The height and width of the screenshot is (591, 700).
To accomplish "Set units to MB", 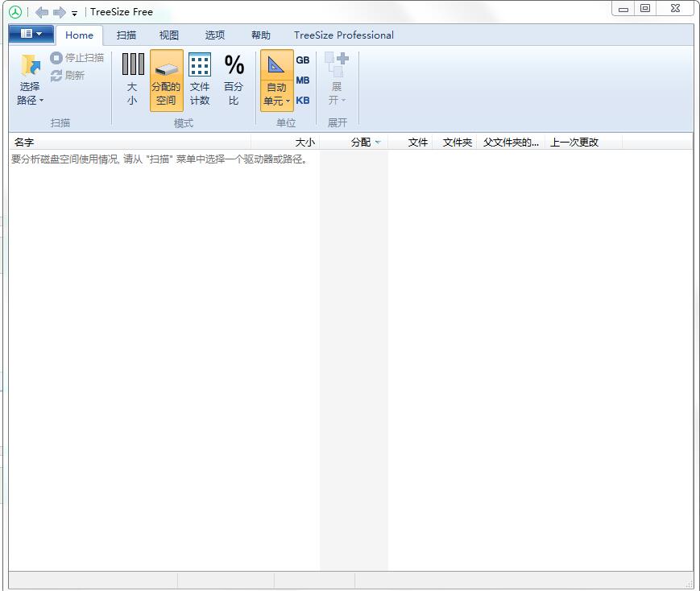I will (303, 81).
